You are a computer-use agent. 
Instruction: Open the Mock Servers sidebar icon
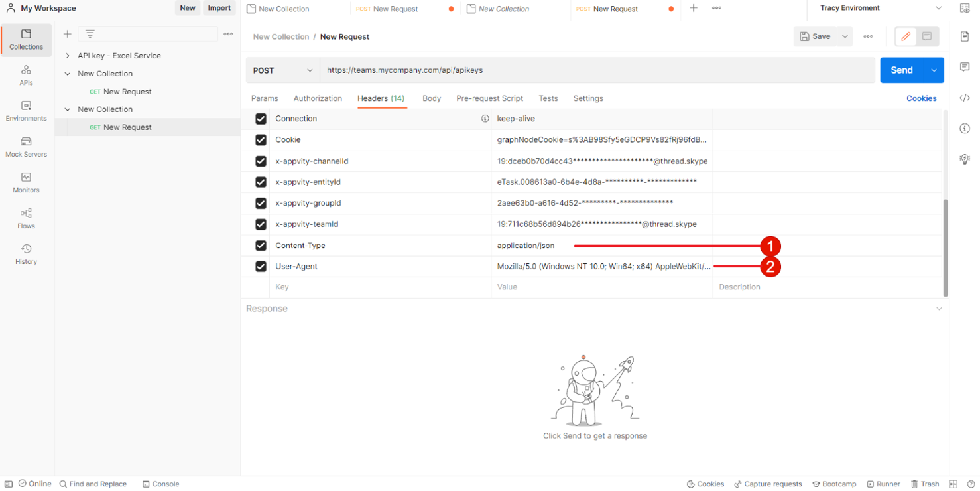[x=26, y=147]
